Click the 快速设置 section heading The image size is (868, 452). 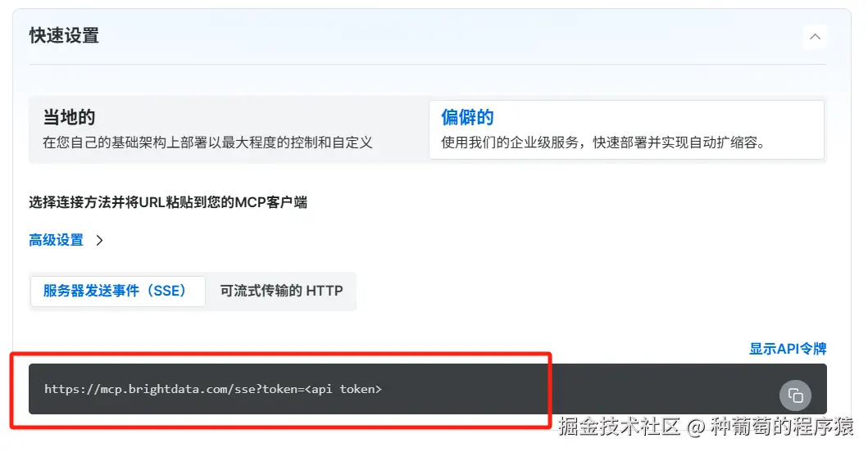[x=64, y=36]
